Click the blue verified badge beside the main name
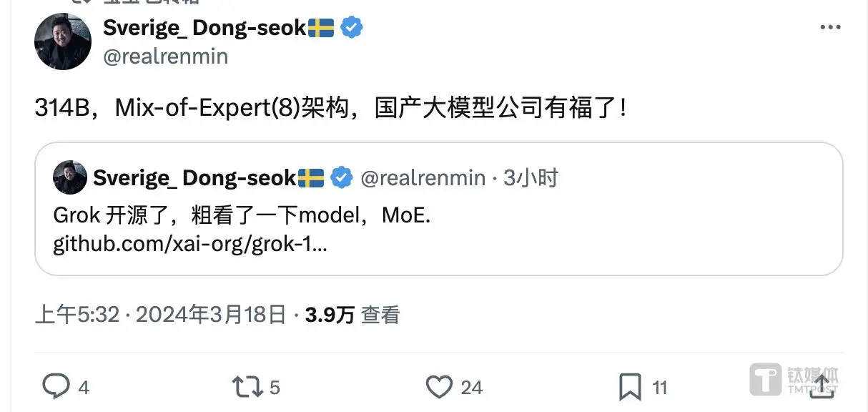868x412 pixels. [x=351, y=28]
